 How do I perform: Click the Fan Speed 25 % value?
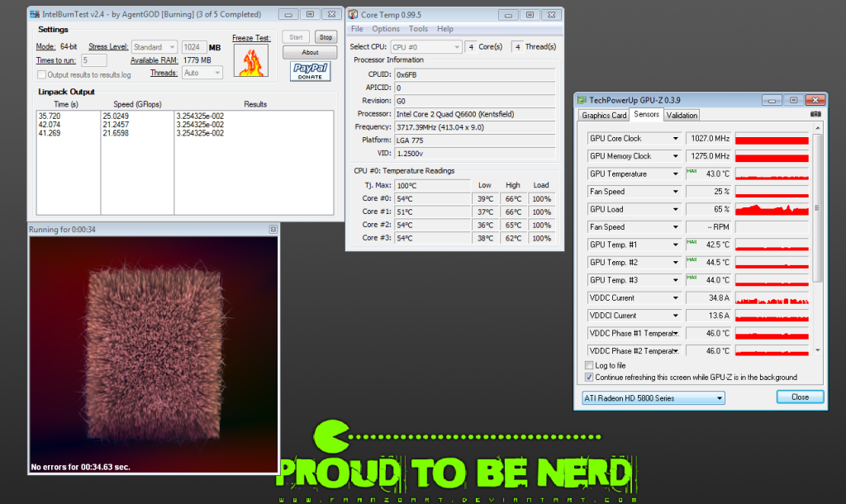pyautogui.click(x=708, y=192)
